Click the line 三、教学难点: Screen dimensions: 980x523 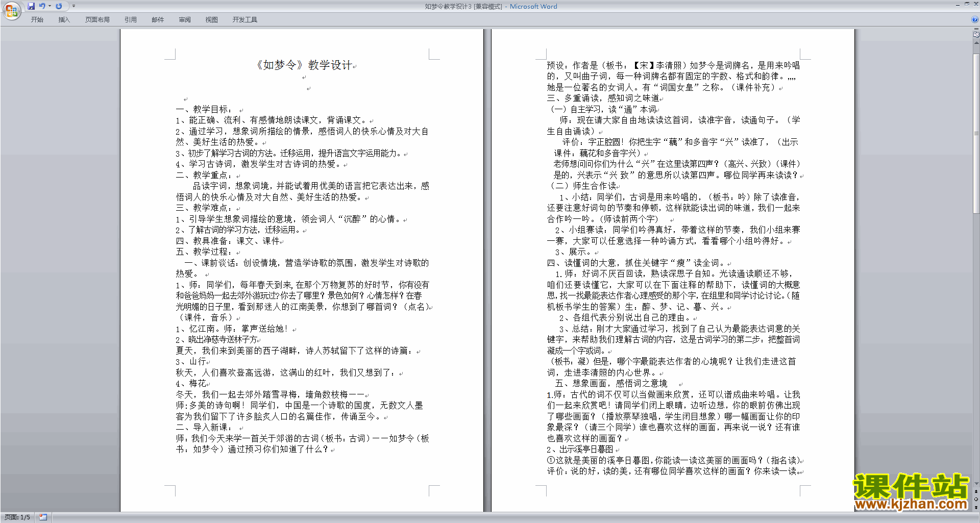pos(204,208)
